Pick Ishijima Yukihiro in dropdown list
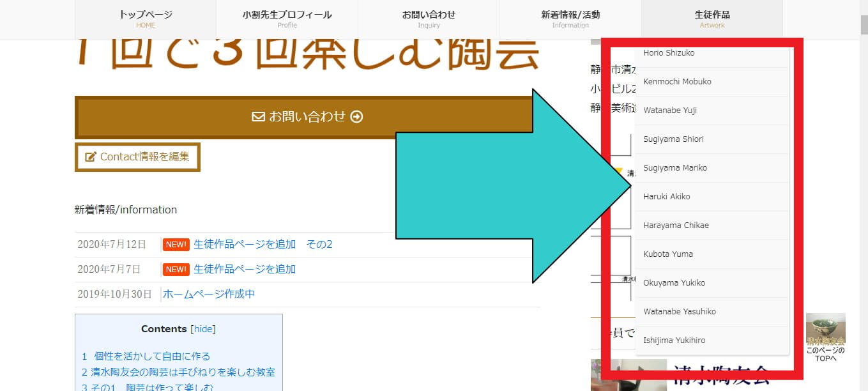This screenshot has width=868, height=391. (674, 341)
